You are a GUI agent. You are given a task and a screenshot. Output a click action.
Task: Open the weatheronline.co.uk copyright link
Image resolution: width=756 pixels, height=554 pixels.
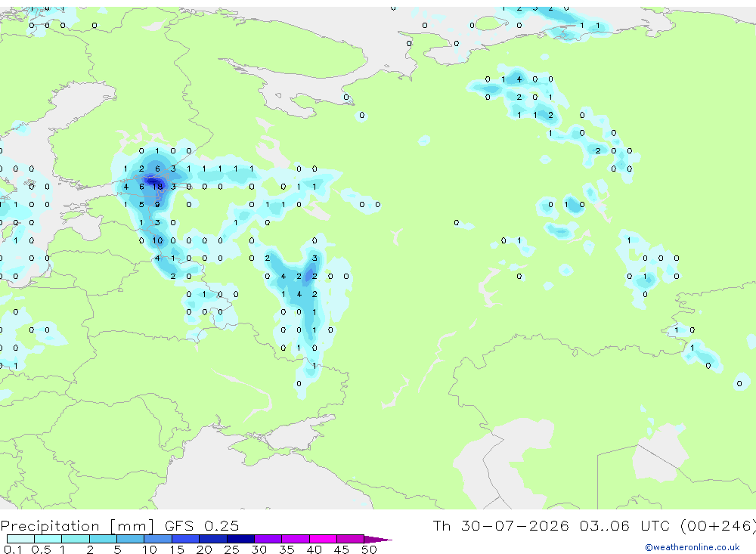[x=692, y=547]
